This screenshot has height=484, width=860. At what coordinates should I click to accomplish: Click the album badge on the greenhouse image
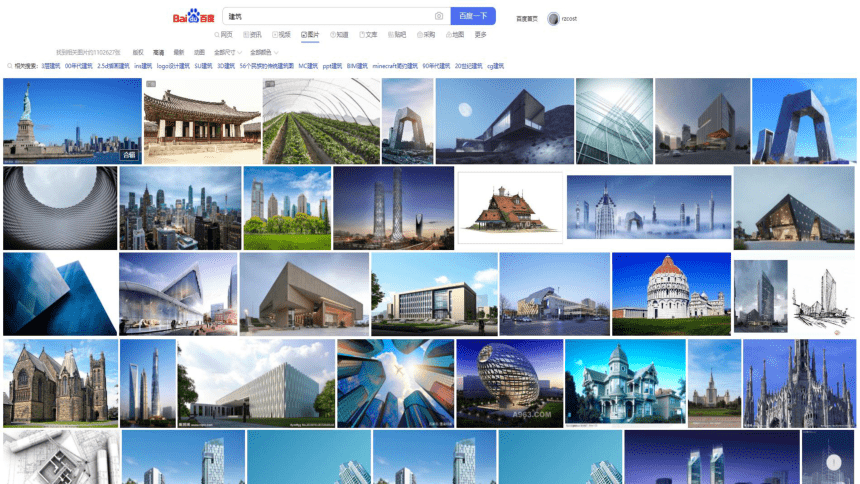(x=270, y=84)
